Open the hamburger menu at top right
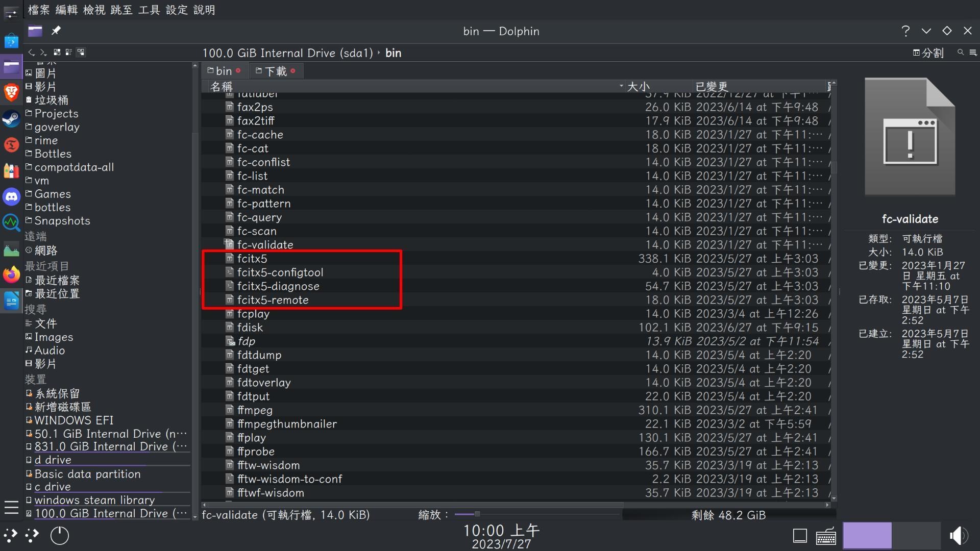Viewport: 980px width, 551px height. coord(974,53)
